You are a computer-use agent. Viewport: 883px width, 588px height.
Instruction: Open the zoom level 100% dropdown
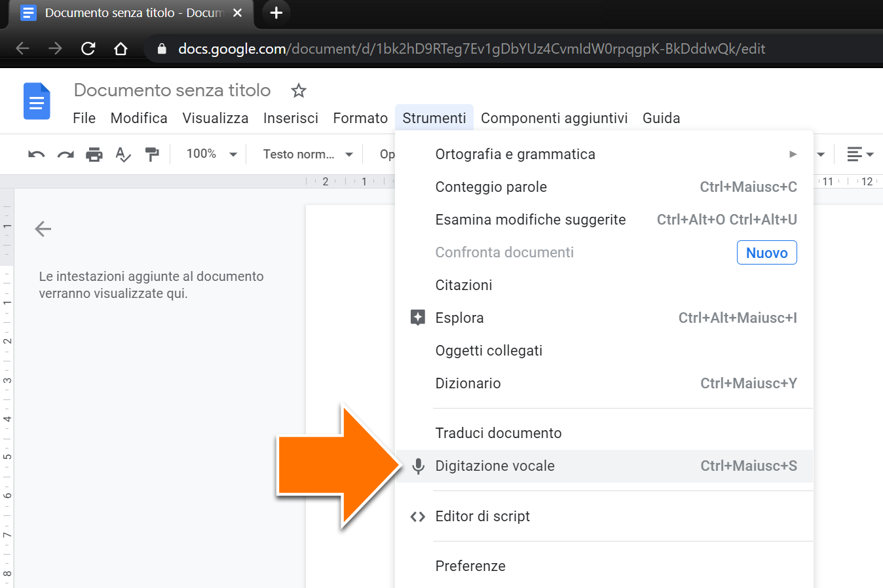point(212,154)
